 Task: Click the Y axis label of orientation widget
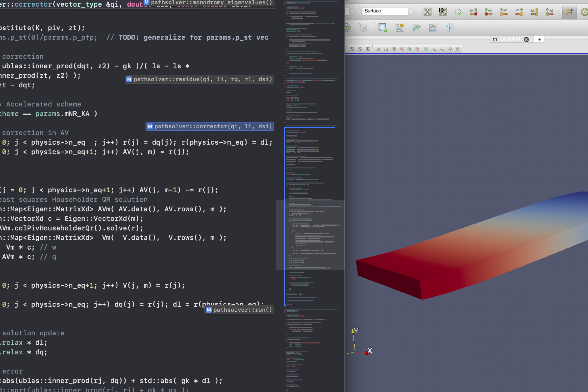coord(356,331)
